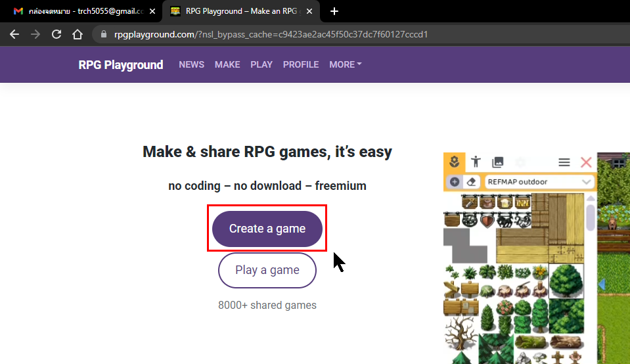Click the address bar URL field
630x364 pixels.
click(361, 35)
